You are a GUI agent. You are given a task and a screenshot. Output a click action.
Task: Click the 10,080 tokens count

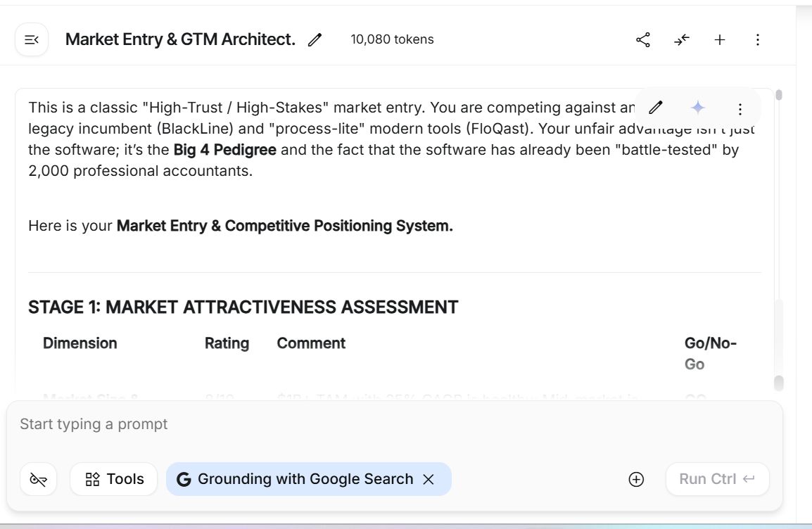pos(392,40)
